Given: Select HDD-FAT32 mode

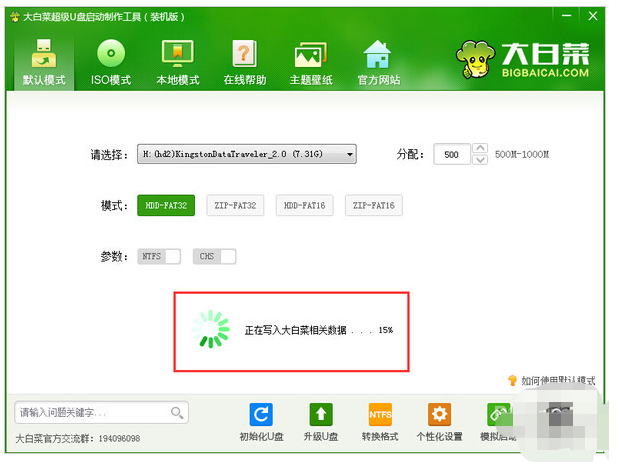Looking at the screenshot, I should tap(166, 205).
